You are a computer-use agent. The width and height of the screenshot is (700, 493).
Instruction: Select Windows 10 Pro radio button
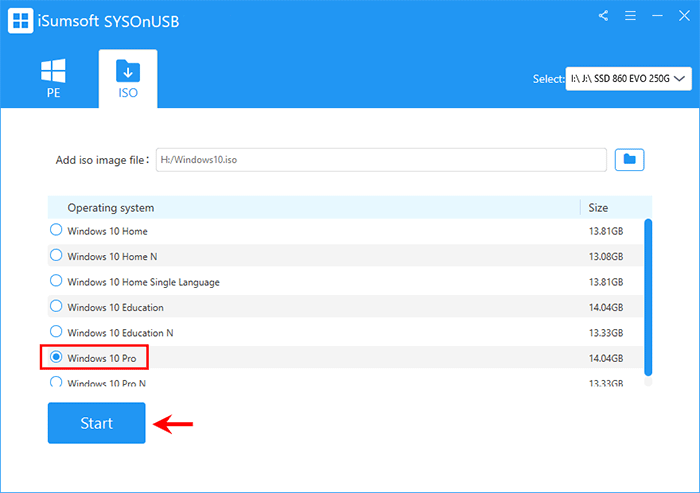click(x=56, y=357)
